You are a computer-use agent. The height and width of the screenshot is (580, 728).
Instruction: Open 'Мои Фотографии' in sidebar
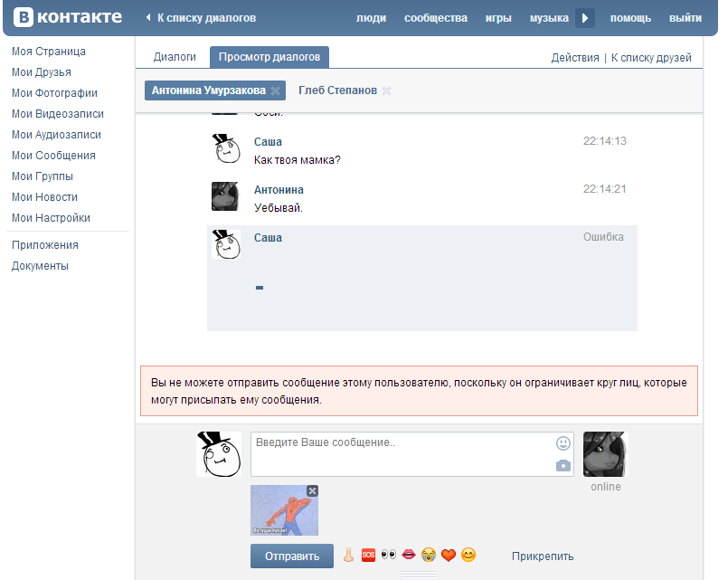pos(54,93)
